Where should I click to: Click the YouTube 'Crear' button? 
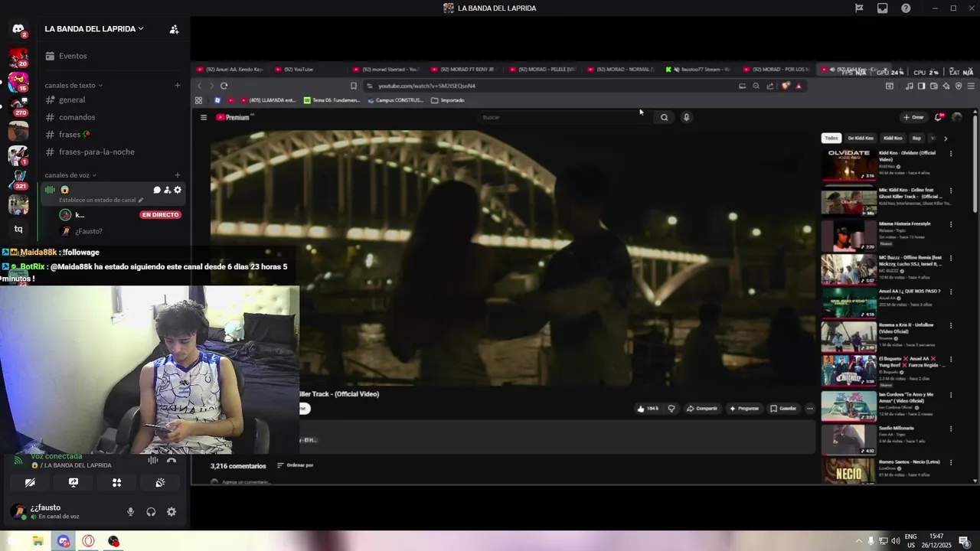click(x=913, y=117)
